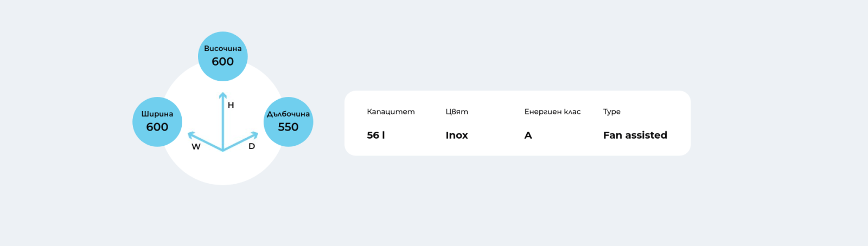Click the upward H axis arrow
The width and height of the screenshot is (868, 246).
pyautogui.click(x=223, y=121)
